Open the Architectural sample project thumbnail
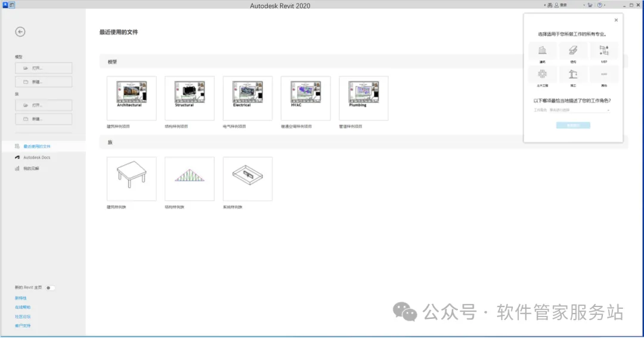 131,98
